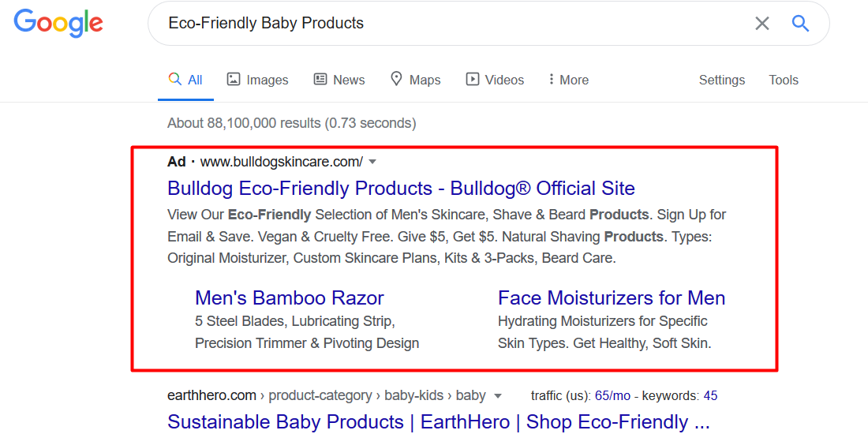This screenshot has width=868, height=434.
Task: Expand the dropdown arrow next to bulldogskincare.com URL
Action: 372,163
